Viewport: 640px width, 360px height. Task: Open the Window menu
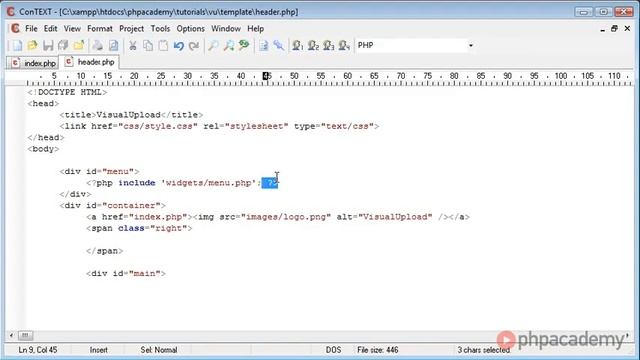226,29
